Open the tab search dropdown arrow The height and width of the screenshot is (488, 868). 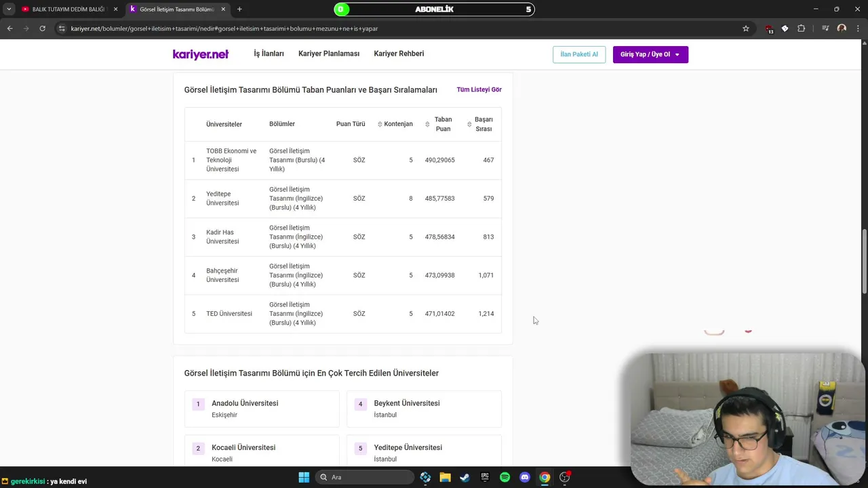tap(9, 9)
